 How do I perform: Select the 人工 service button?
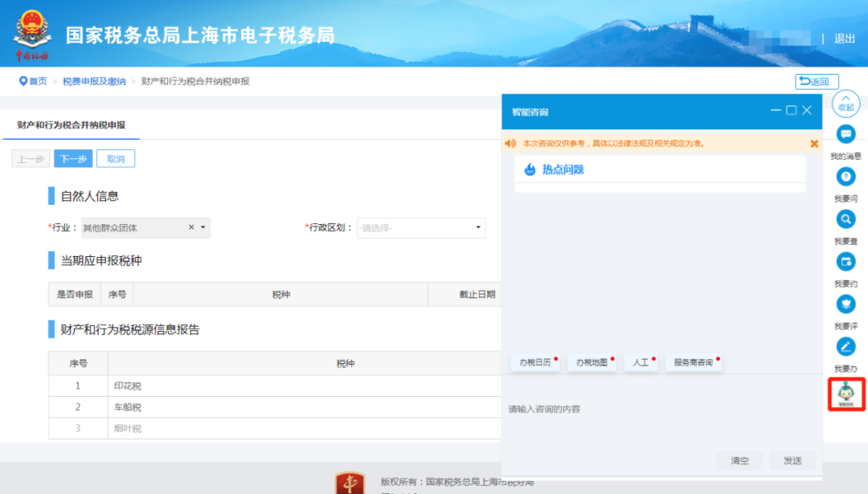pyautogui.click(x=641, y=362)
